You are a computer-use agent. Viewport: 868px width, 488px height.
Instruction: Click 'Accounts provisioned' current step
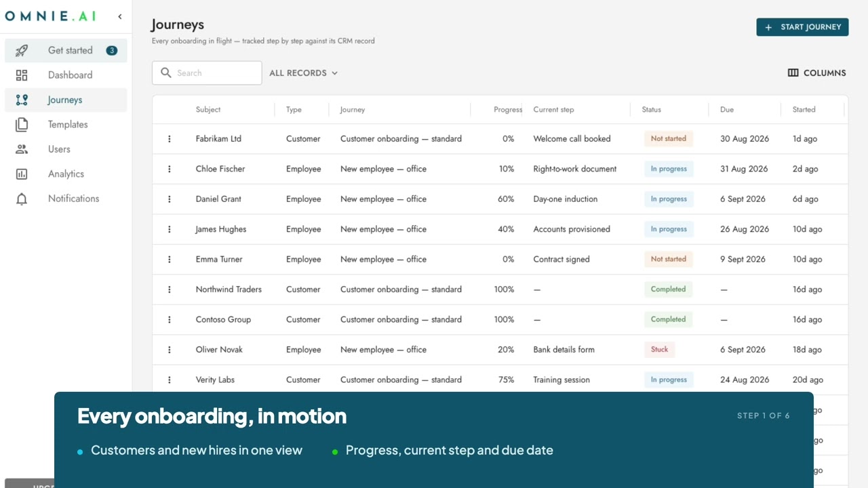(572, 229)
